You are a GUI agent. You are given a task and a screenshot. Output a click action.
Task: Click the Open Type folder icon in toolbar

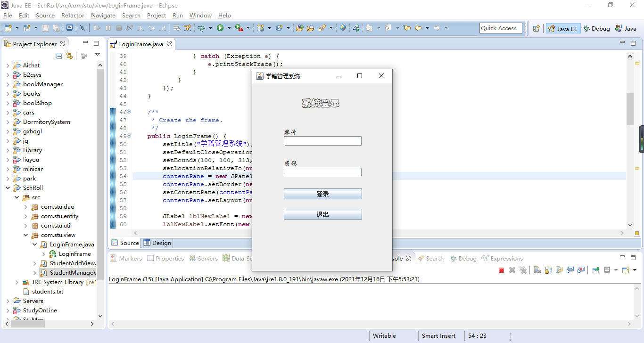coord(299,28)
